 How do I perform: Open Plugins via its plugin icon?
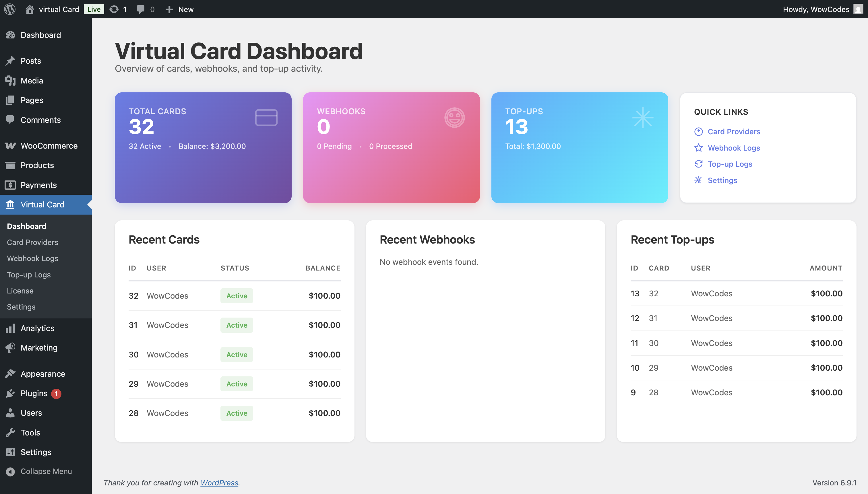coord(10,393)
